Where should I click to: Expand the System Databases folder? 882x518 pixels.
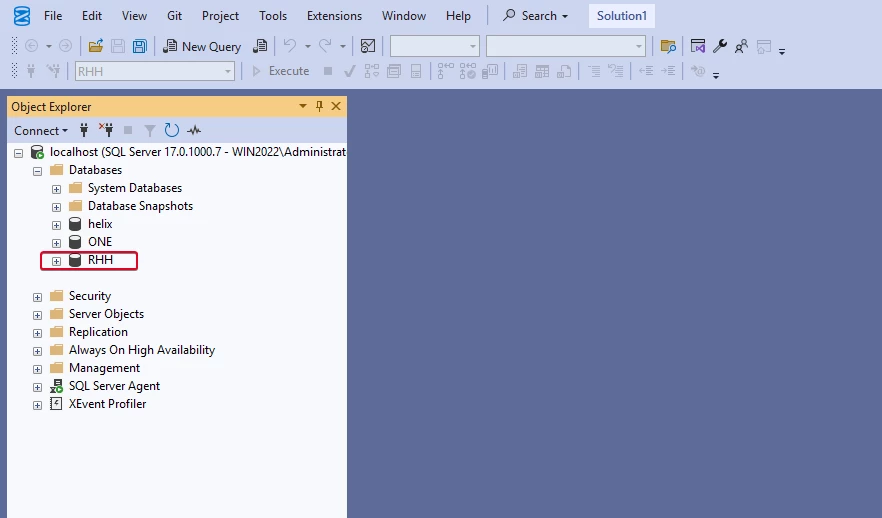click(56, 189)
